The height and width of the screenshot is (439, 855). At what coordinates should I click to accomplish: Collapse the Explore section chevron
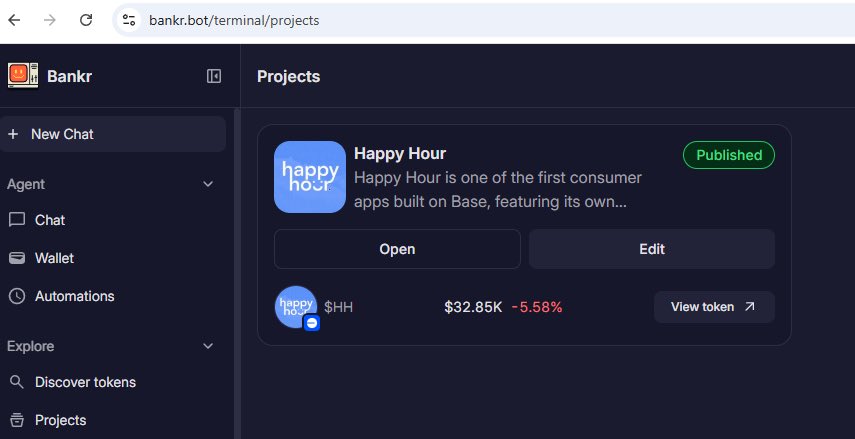tap(208, 346)
